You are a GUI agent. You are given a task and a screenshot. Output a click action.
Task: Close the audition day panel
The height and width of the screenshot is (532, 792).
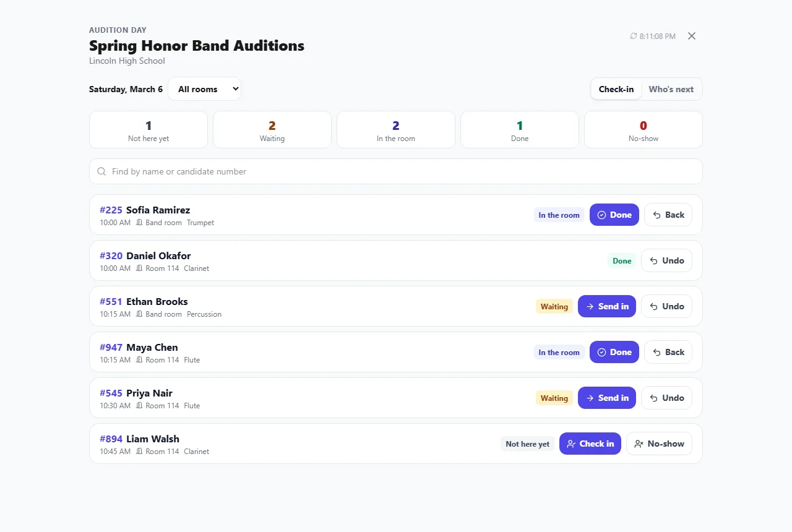[692, 36]
